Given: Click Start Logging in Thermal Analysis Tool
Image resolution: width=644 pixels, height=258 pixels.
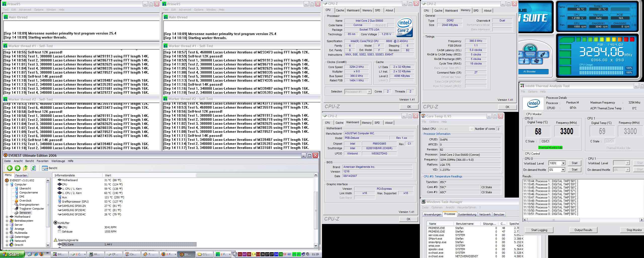Looking at the screenshot, I should tap(539, 230).
